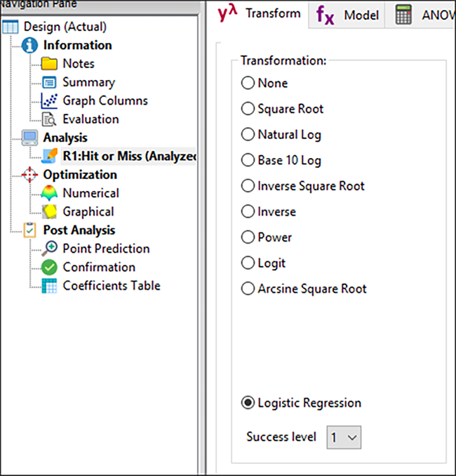Click the Graphical optimization icon
The width and height of the screenshot is (456, 476).
[x=50, y=211]
